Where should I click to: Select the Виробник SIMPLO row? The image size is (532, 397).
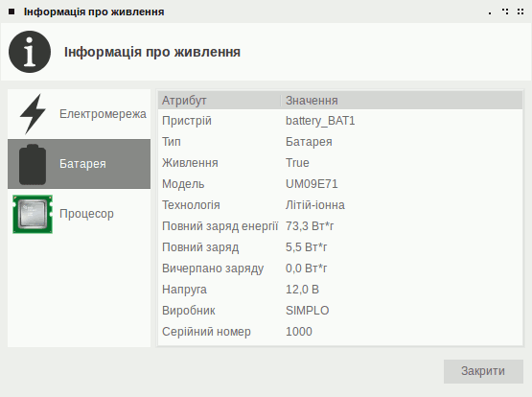(x=340, y=311)
